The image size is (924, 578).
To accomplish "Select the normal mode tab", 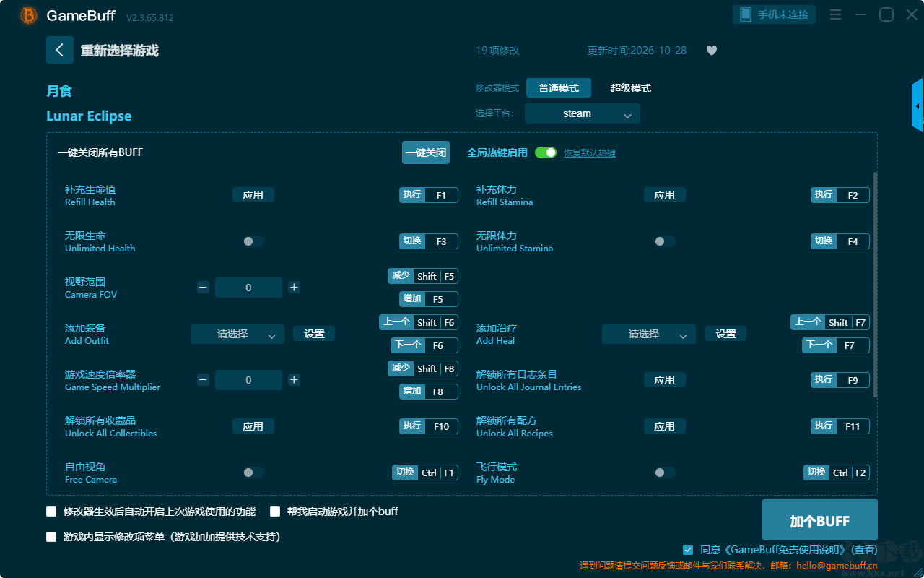I will [559, 88].
